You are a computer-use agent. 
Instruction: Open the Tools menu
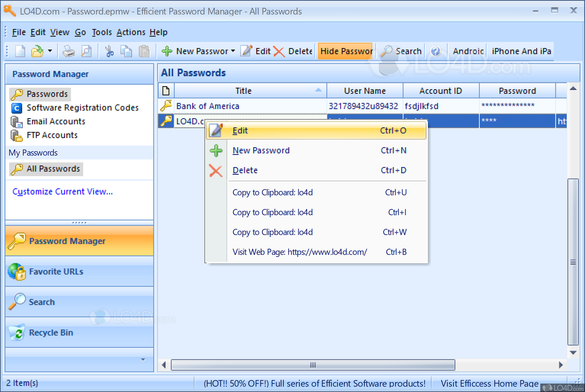(102, 32)
